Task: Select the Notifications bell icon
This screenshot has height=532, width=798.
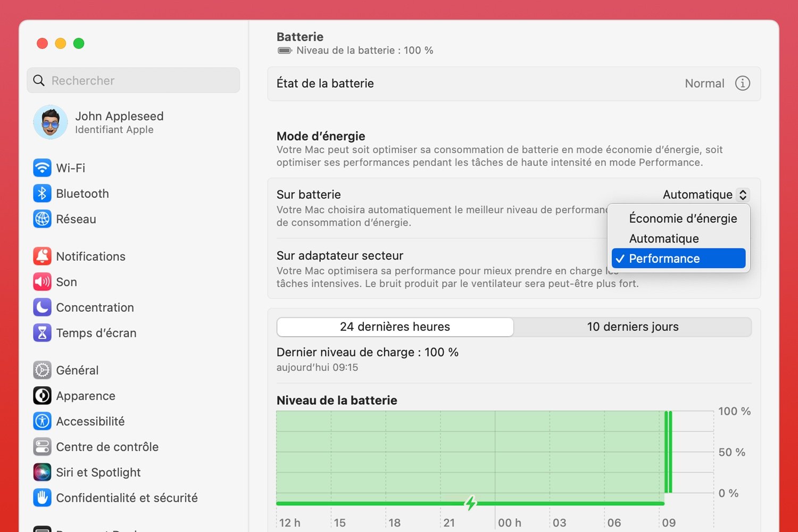Action: [42, 256]
